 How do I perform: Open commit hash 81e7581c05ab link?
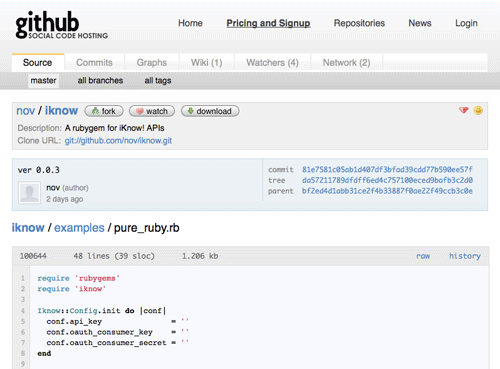[387, 170]
